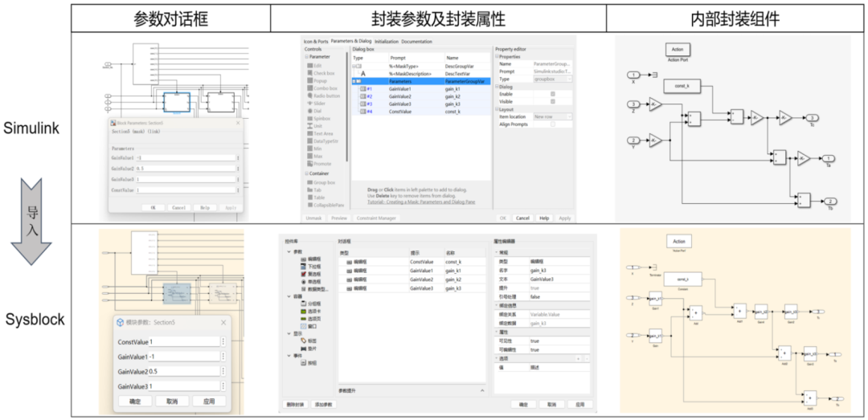868x420 pixels.
Task: Click GainValue2 field in Simulink Block Parameters
Action: pos(186,169)
